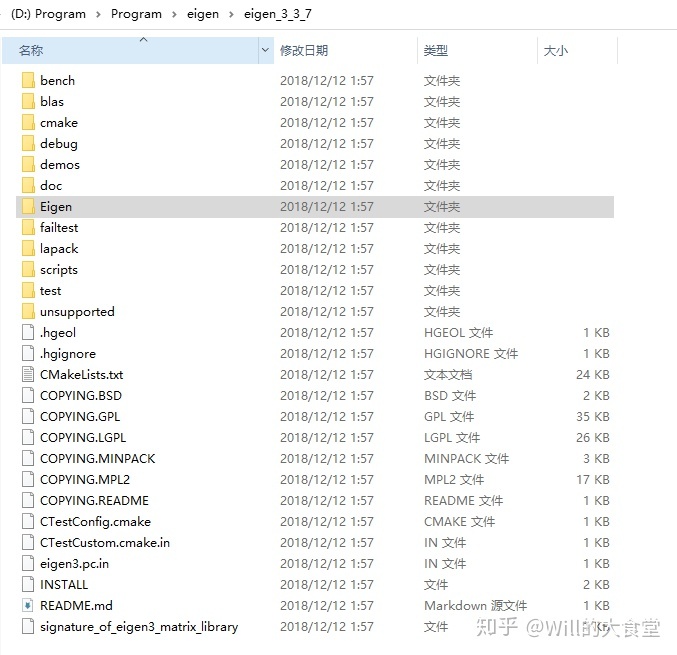Click the CMakeLists.txt text document icon
This screenshot has height=655, width=677.
pyautogui.click(x=28, y=374)
